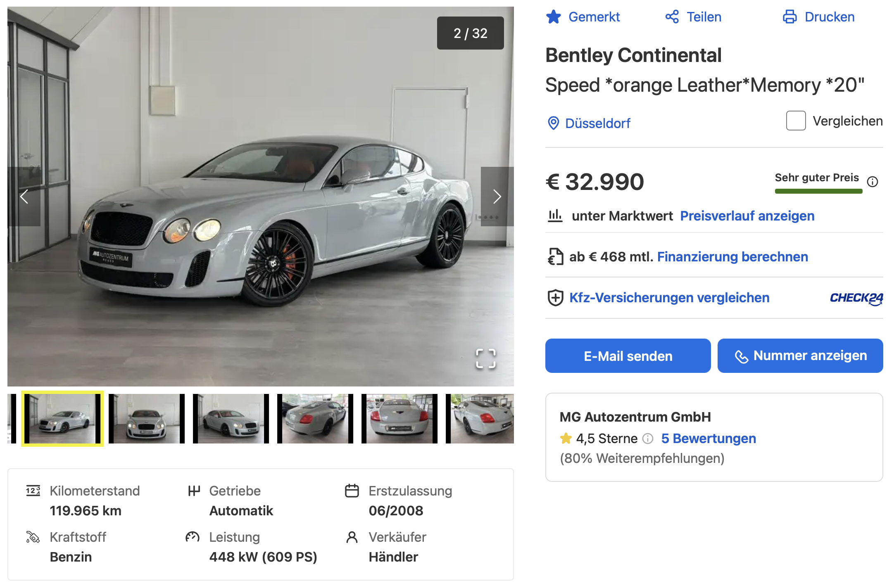Show previous gallery image arrow
894x588 pixels.
[24, 197]
